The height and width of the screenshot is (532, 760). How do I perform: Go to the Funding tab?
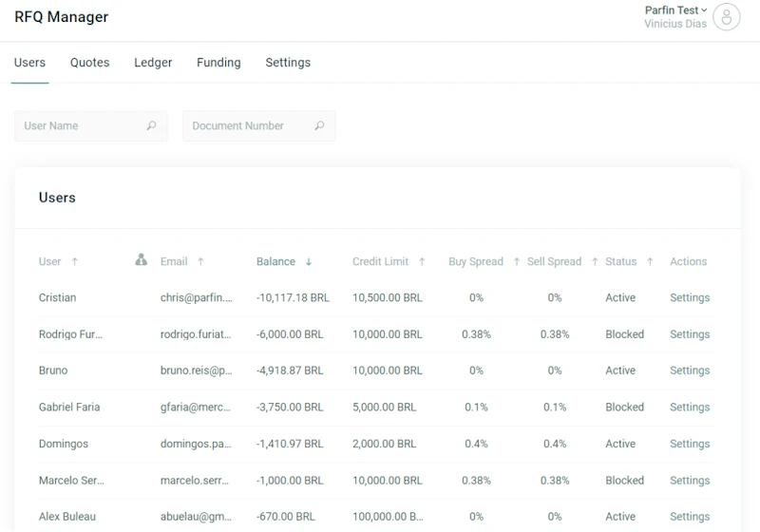tap(218, 63)
